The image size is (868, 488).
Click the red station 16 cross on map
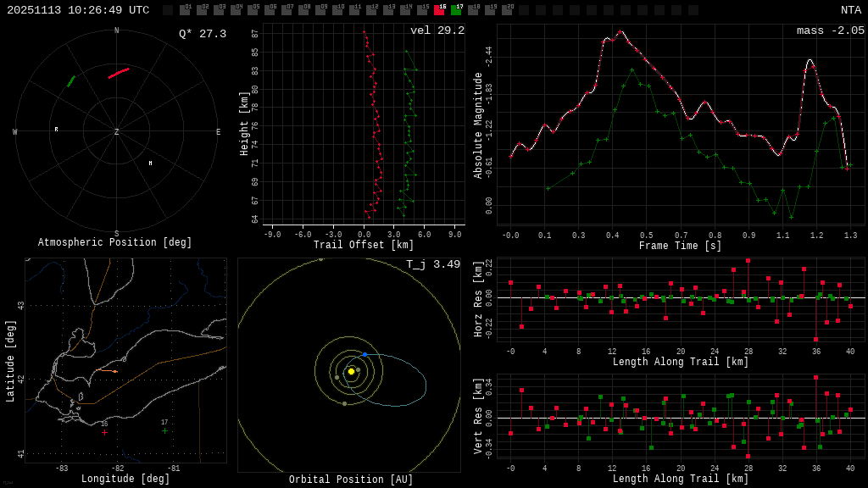pyautogui.click(x=104, y=432)
